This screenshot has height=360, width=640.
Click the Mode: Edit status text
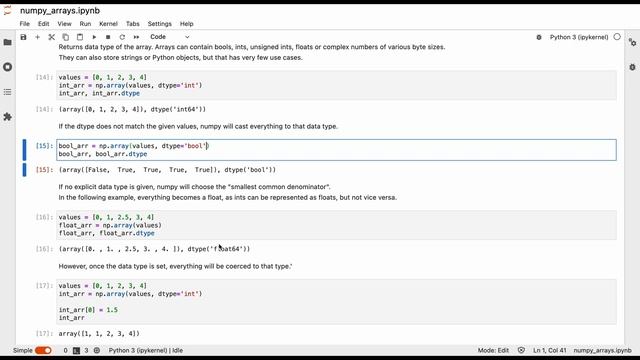493,350
